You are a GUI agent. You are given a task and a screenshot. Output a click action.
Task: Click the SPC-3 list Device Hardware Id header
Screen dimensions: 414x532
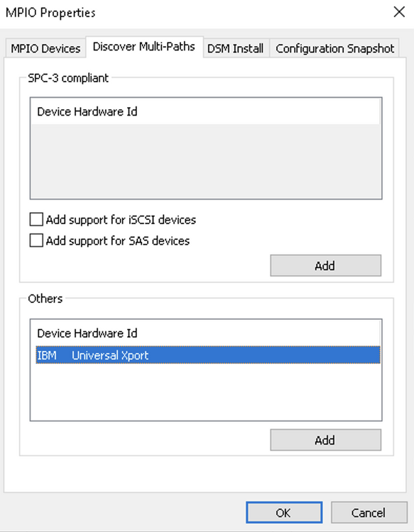point(205,111)
